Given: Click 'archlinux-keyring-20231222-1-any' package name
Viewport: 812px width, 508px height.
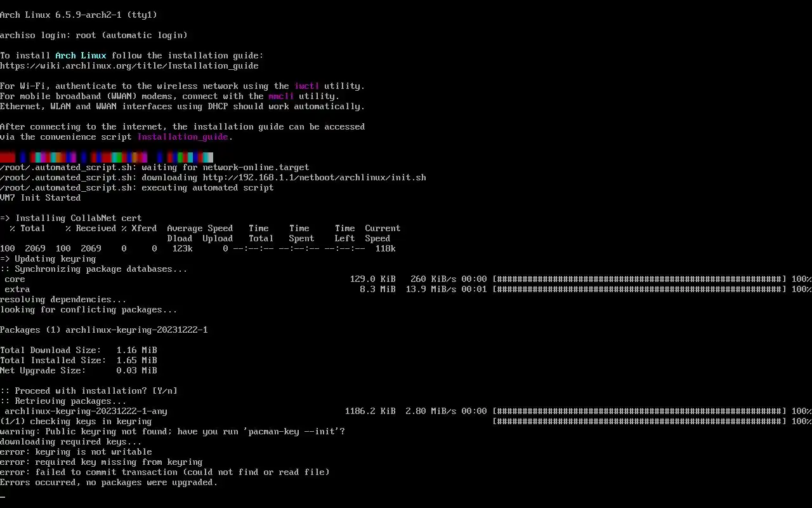Looking at the screenshot, I should [x=86, y=411].
